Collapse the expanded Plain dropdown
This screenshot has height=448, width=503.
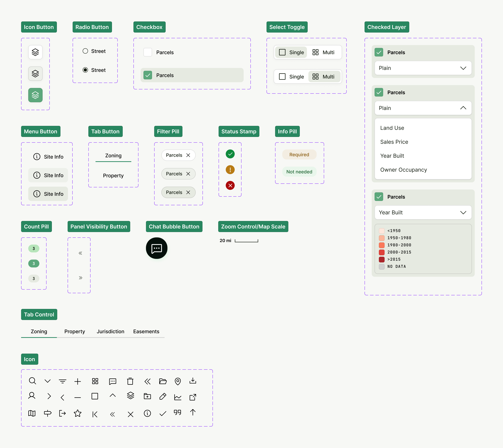point(423,108)
